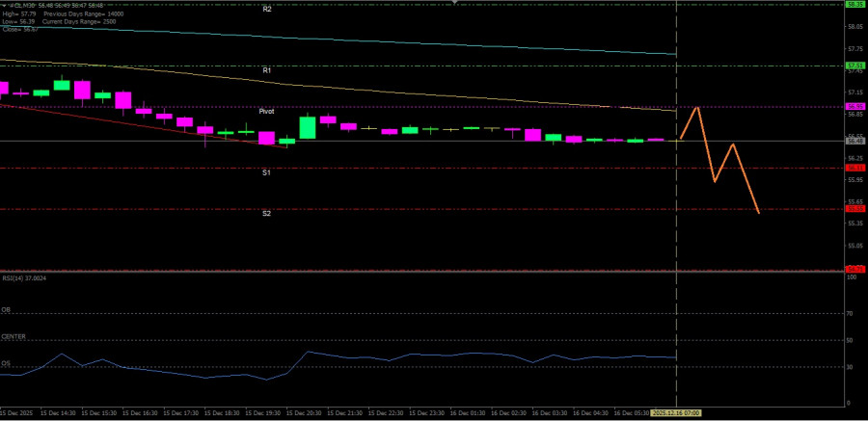Select the R2 pivot level label
868x421 pixels.
pos(267,10)
